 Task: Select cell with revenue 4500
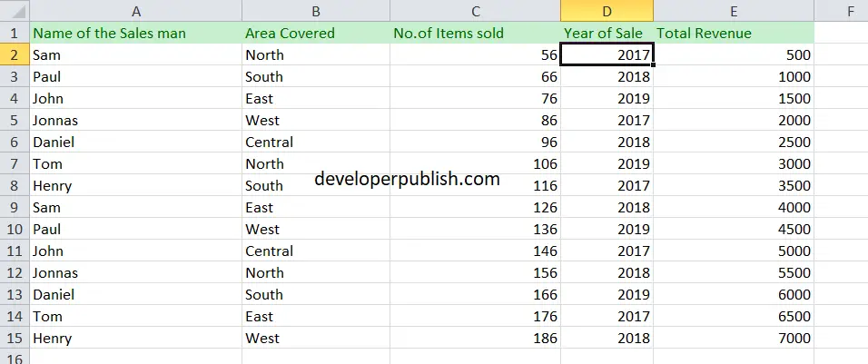(734, 229)
